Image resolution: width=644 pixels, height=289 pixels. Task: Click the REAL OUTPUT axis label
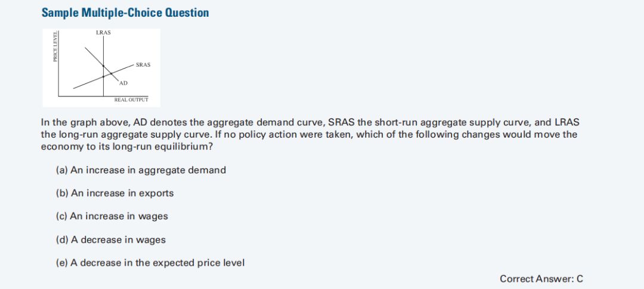[x=131, y=100]
